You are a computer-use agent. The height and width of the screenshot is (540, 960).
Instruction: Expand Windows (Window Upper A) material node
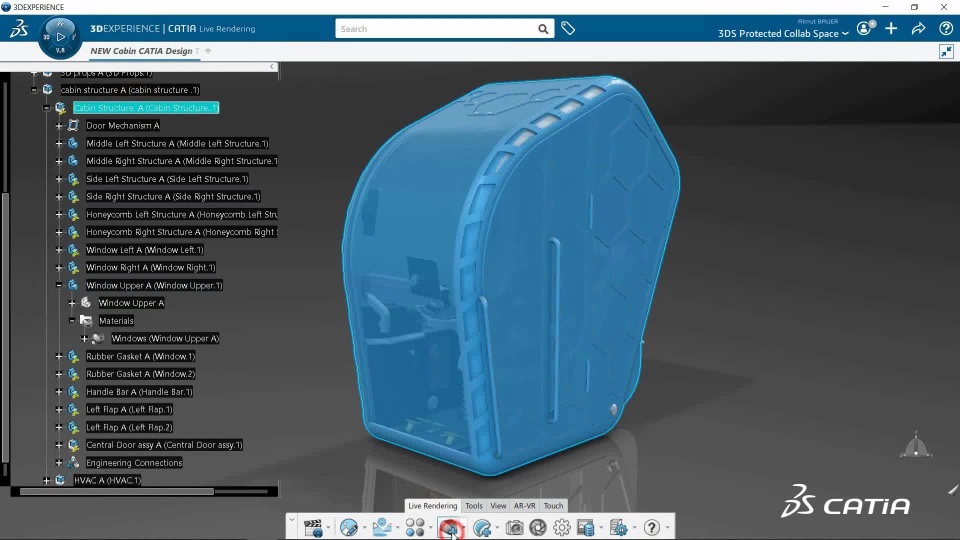click(x=84, y=339)
